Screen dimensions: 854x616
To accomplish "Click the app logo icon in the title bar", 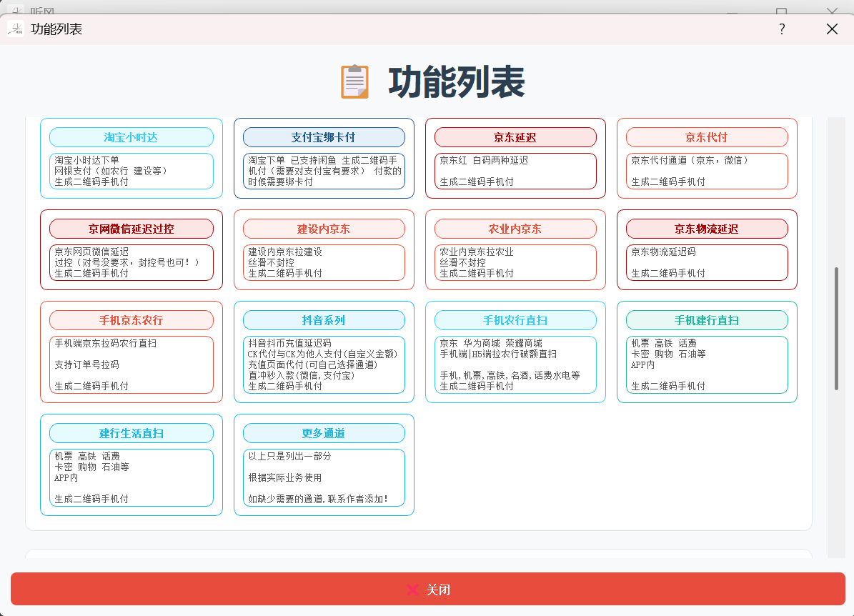I will pyautogui.click(x=16, y=29).
